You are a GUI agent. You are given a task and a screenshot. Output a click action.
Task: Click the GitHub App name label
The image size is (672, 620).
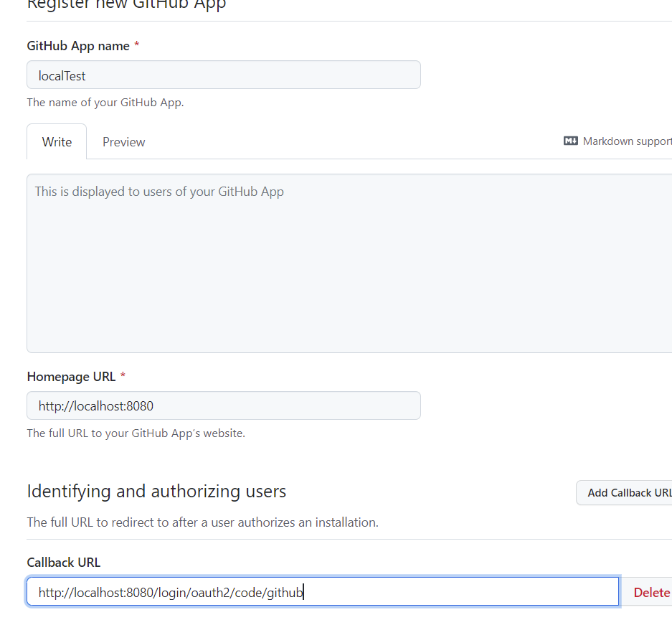78,46
